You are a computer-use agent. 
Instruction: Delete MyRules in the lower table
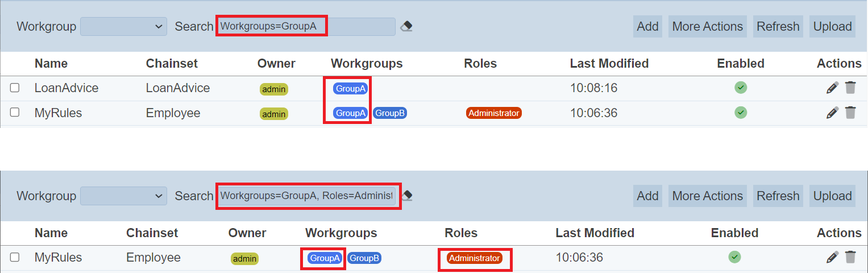[850, 258]
